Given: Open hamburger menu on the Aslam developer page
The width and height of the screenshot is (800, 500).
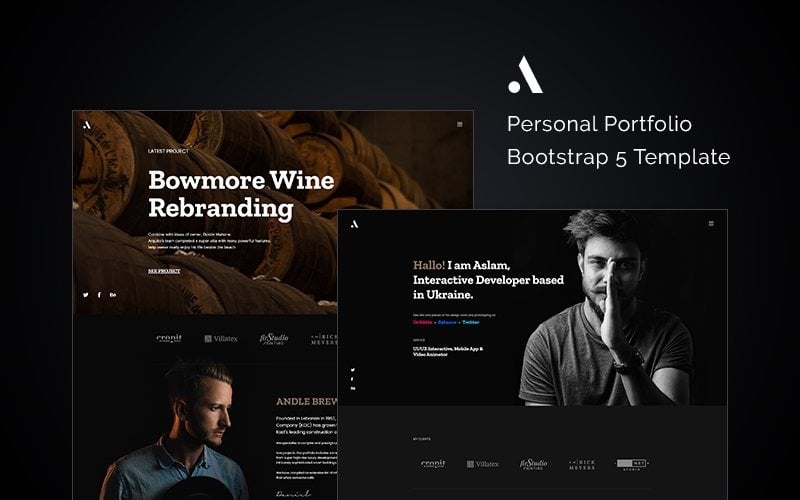Looking at the screenshot, I should click(x=711, y=223).
